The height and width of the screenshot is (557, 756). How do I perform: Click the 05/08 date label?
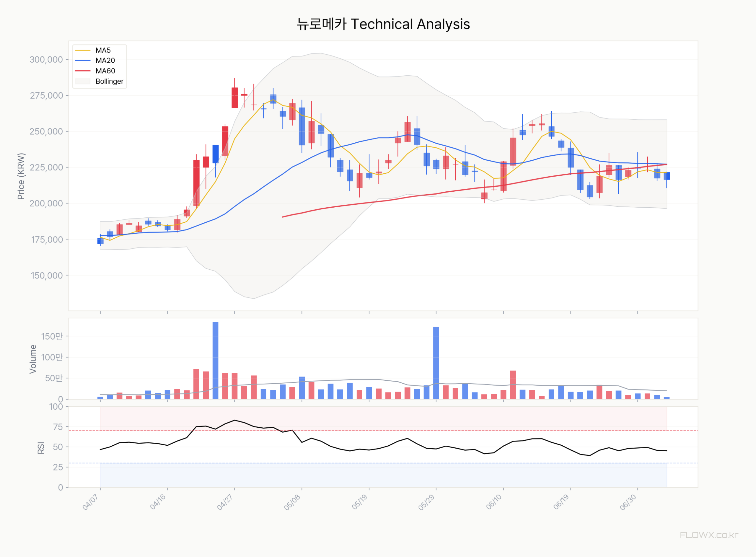click(x=292, y=502)
